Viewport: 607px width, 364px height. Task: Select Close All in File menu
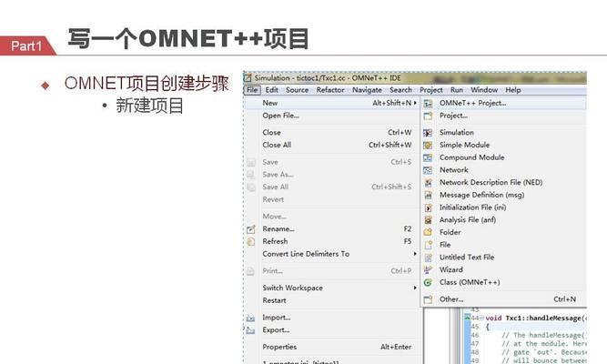coord(332,145)
